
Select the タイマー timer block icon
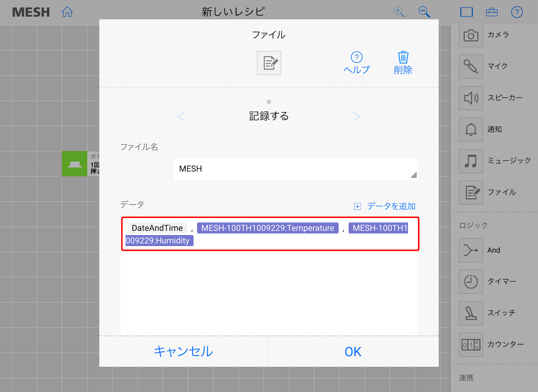[x=471, y=281]
